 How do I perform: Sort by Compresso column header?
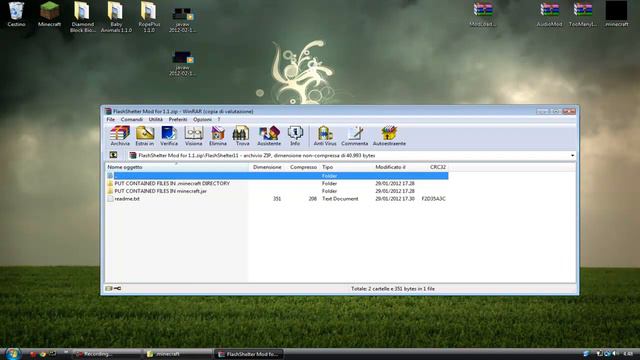click(303, 167)
